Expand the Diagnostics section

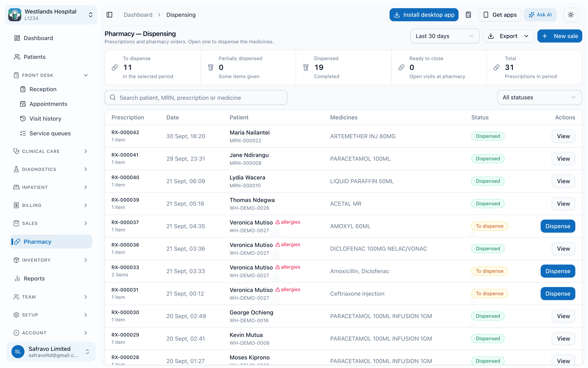point(51,169)
